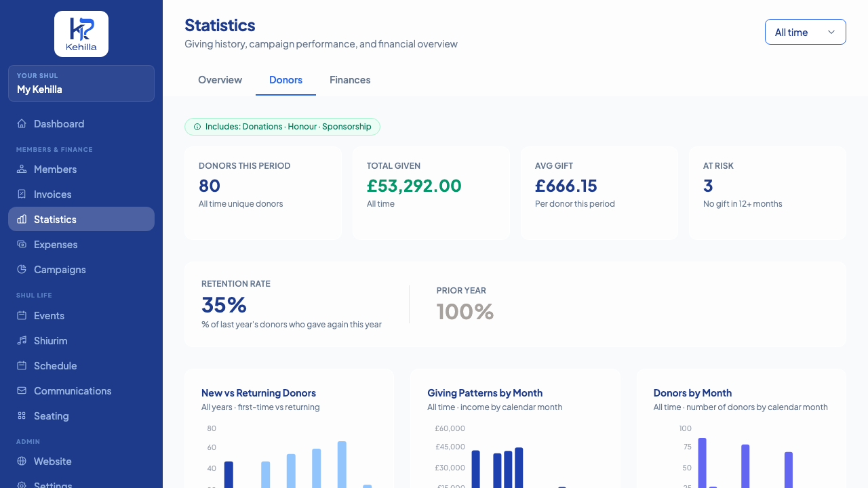Click the Kehilla logo in the sidebar
Screen dimensions: 868x488
coord(81,34)
